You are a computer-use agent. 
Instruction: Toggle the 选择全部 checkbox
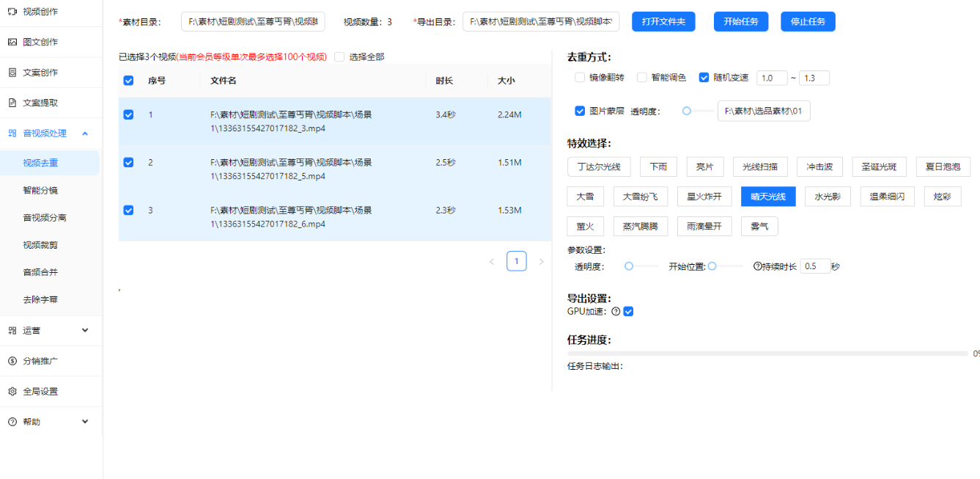click(339, 57)
